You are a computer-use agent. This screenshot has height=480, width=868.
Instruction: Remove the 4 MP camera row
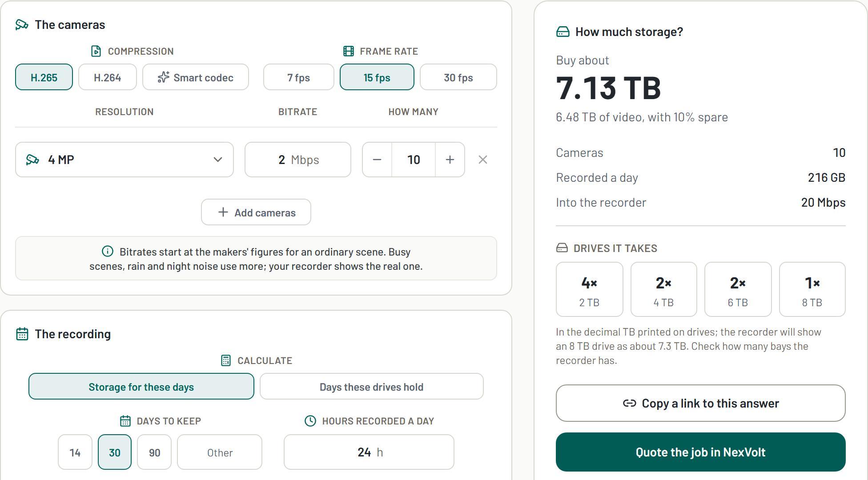click(483, 160)
